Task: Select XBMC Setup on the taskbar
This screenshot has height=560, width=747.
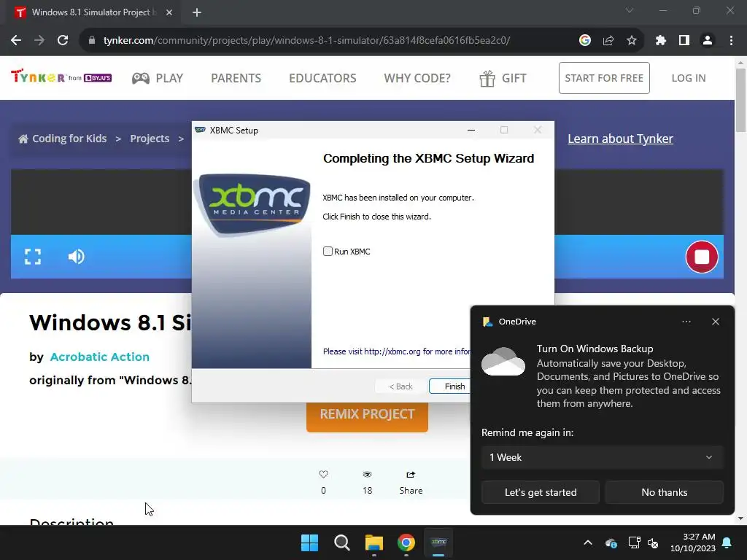Action: point(438,542)
